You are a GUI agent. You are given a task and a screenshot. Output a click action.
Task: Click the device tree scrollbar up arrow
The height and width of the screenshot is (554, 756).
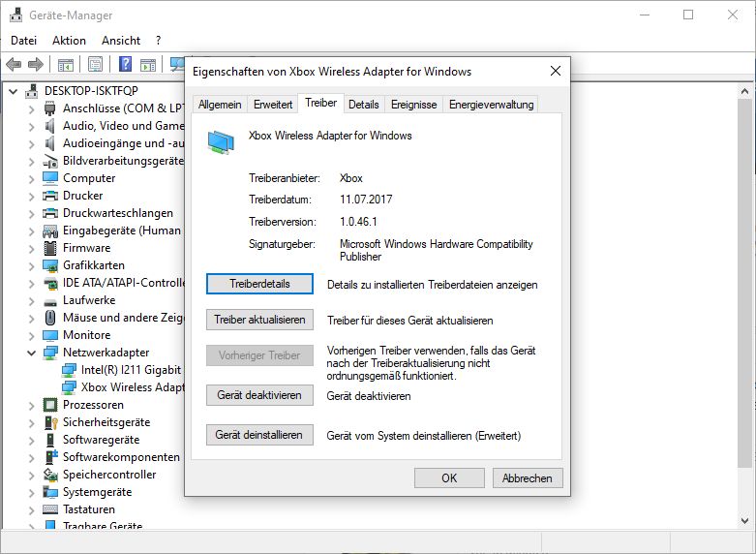pos(744,91)
